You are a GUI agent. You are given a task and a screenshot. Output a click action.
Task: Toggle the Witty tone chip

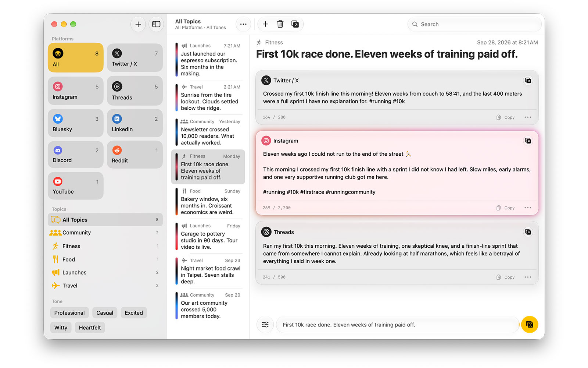[61, 328]
